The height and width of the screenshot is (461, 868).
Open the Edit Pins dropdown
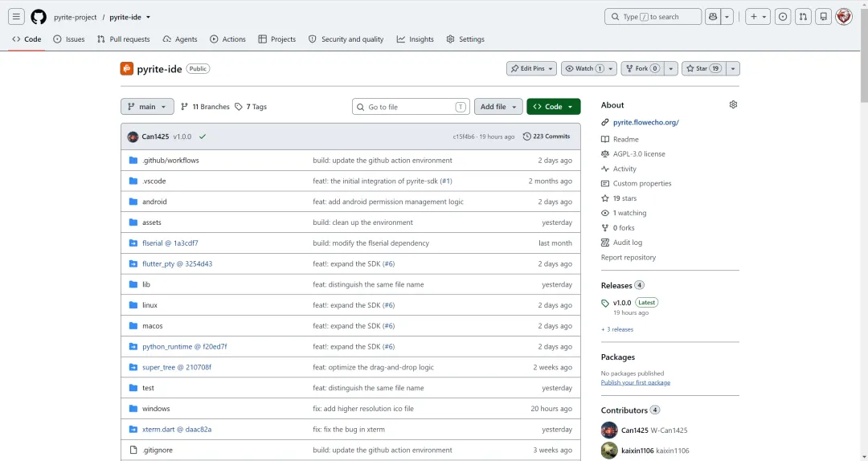click(531, 68)
